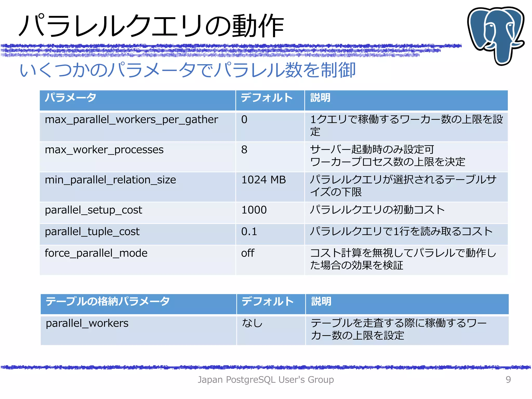Click the first table's 説明 header
532x399 pixels.
click(406, 100)
